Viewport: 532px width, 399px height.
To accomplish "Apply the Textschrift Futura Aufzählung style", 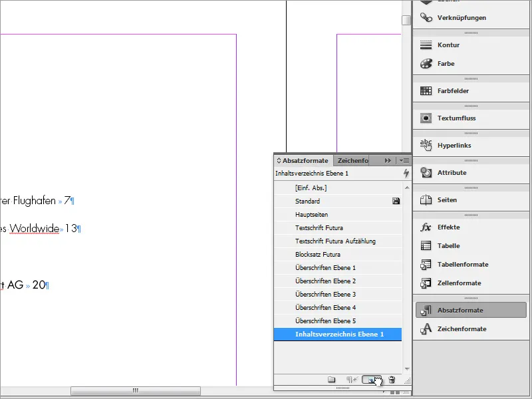I will click(x=338, y=241).
